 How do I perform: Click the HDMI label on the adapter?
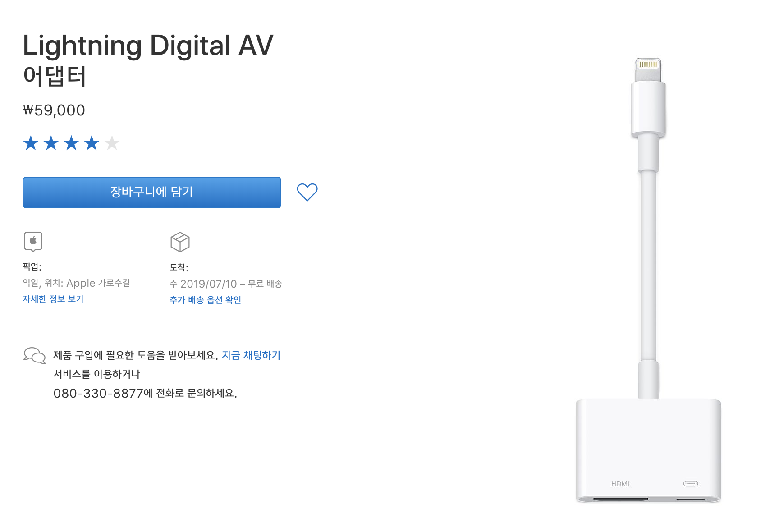click(620, 484)
